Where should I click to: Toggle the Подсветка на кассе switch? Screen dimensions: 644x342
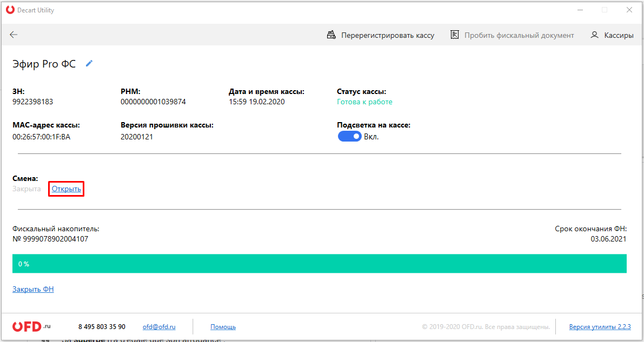pos(349,136)
